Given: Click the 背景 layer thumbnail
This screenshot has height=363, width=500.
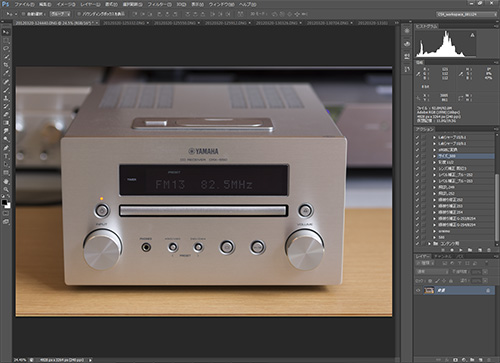Looking at the screenshot, I should tap(429, 291).
